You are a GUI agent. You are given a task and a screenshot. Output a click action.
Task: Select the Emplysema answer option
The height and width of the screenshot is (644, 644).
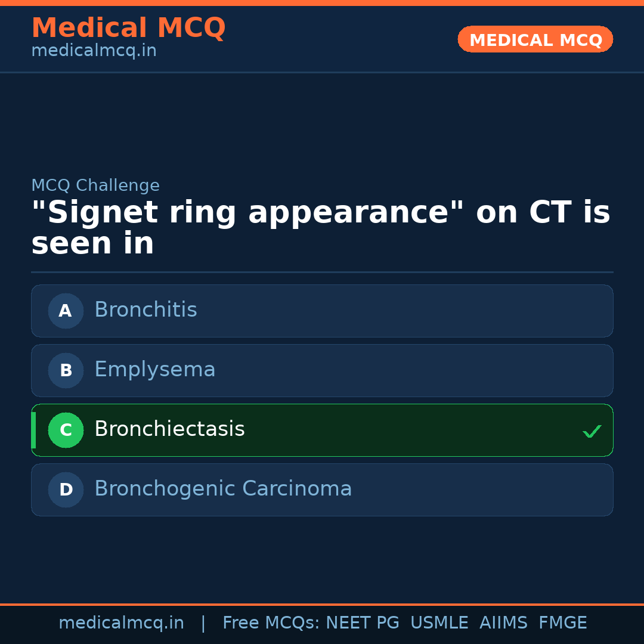(322, 370)
